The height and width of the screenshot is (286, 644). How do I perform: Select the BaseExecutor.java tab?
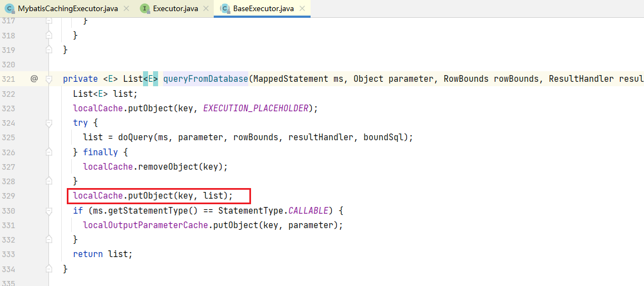point(264,9)
